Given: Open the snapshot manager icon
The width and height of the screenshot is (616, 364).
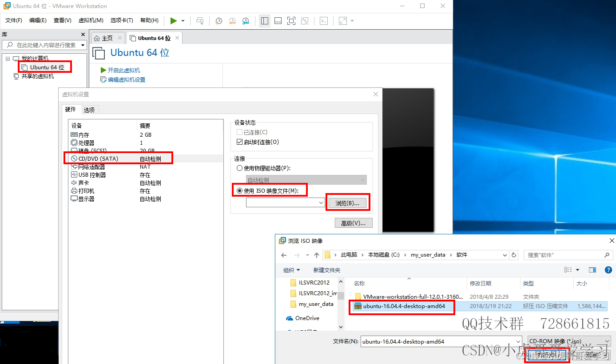Looking at the screenshot, I should click(x=246, y=20).
